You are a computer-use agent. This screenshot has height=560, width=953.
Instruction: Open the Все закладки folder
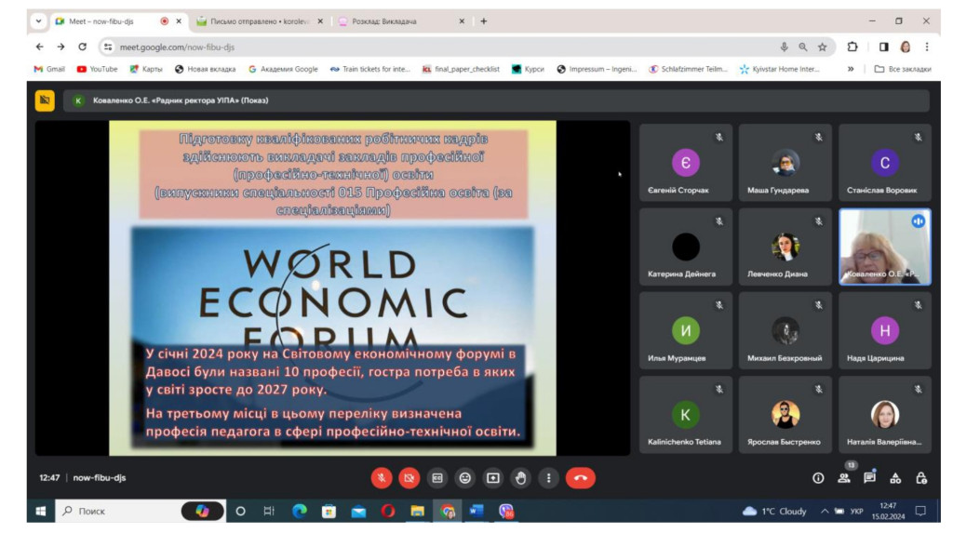[903, 69]
